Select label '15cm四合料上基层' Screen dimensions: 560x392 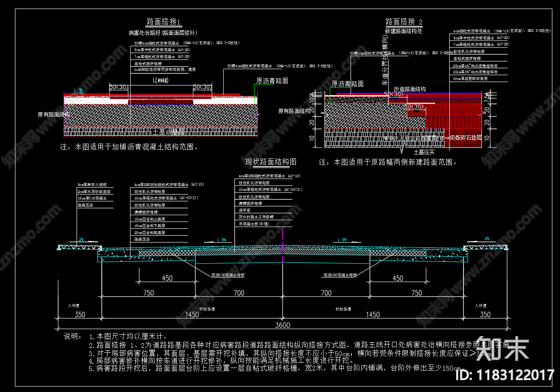(x=150, y=219)
